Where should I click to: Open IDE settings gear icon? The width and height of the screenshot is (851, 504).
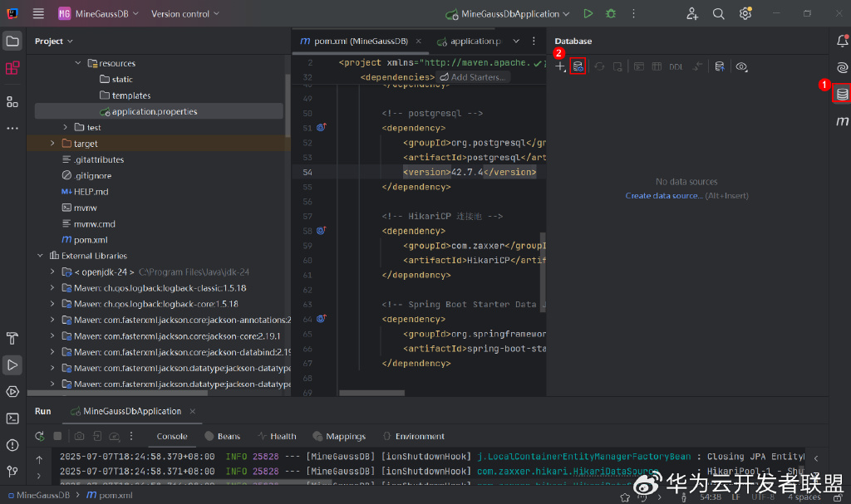(x=745, y=13)
